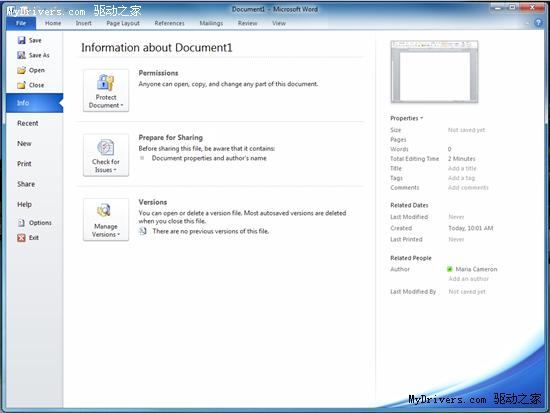Click Maria Cameron's green presence indicator
550x413 pixels.
click(450, 269)
